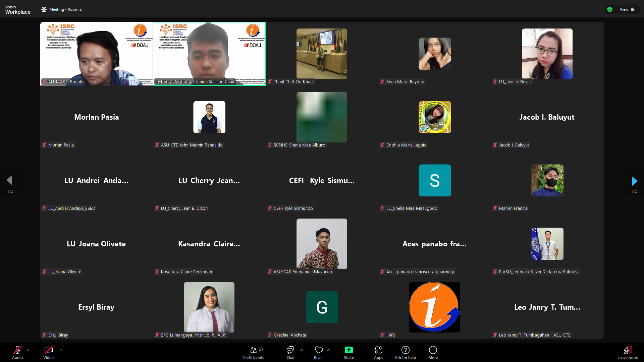Open the React emoji menu

319,352
